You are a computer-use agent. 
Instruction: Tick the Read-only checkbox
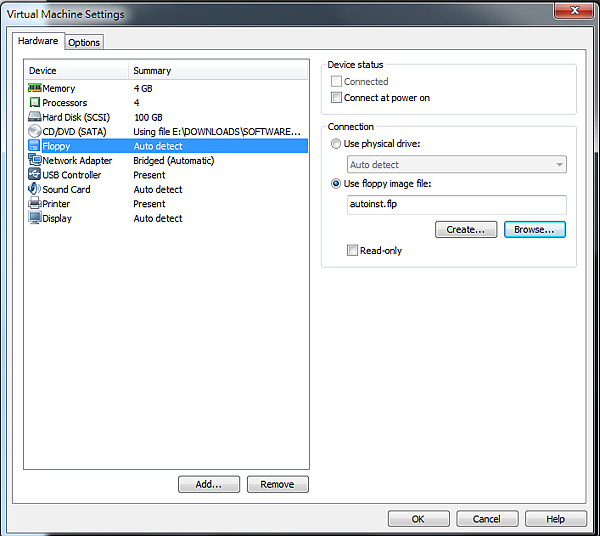tap(352, 250)
